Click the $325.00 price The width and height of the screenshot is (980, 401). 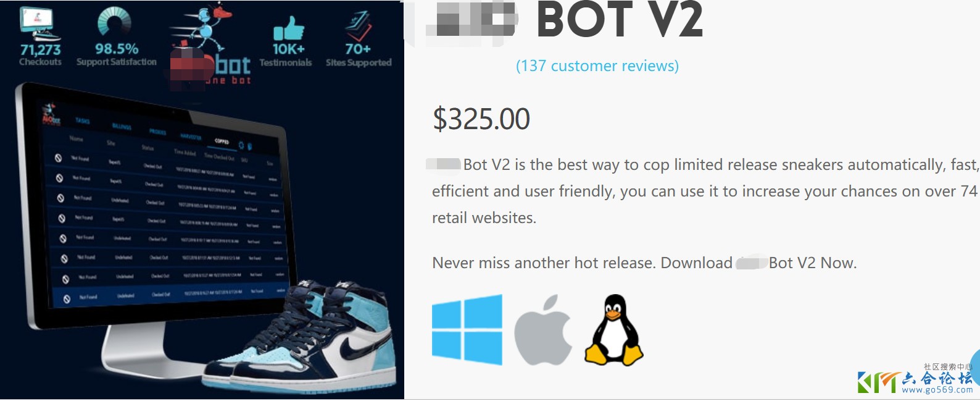click(x=481, y=119)
